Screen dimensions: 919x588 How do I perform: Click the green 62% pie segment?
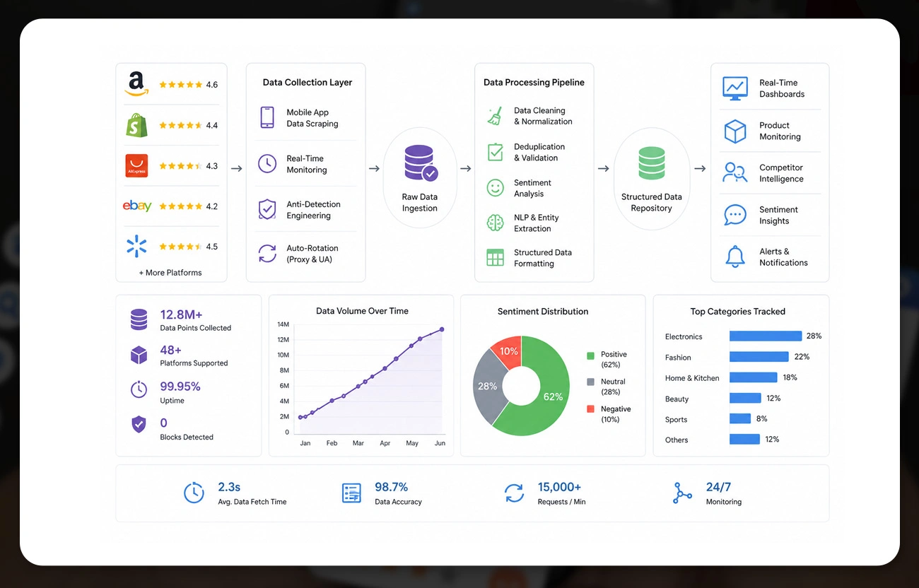554,396
